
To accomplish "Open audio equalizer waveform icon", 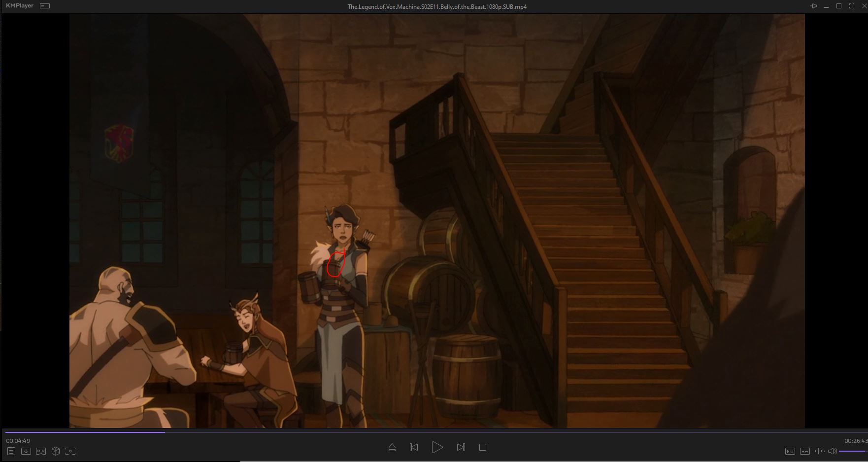I will click(819, 451).
